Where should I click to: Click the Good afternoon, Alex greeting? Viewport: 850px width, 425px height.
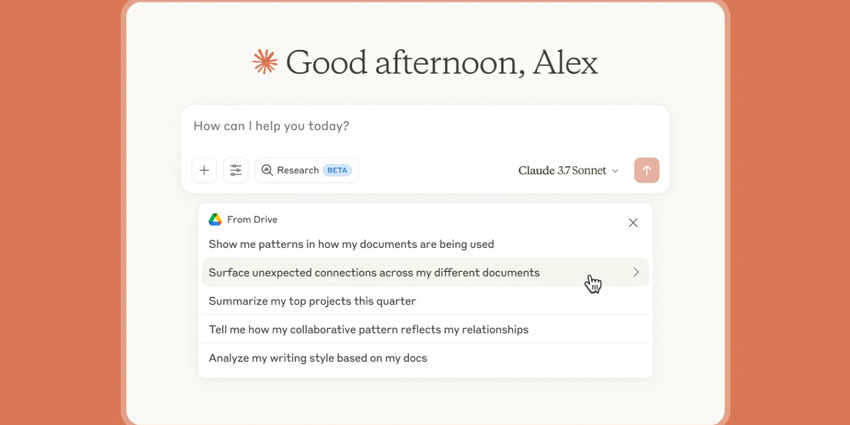coord(442,63)
